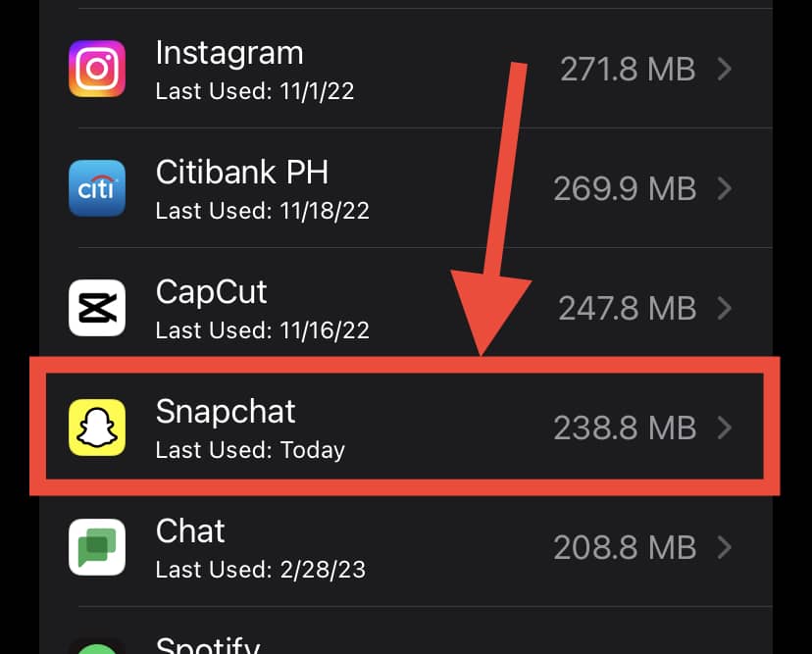
Task: Expand Chat row chevron
Action: point(725,547)
